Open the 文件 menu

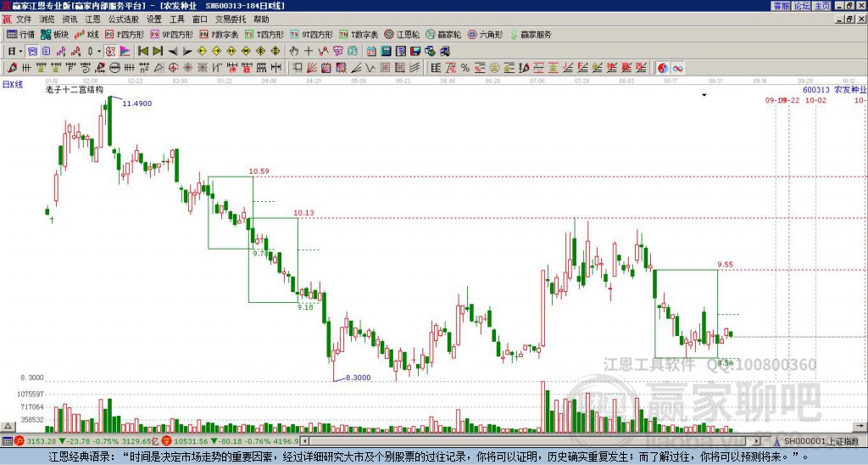(24, 20)
